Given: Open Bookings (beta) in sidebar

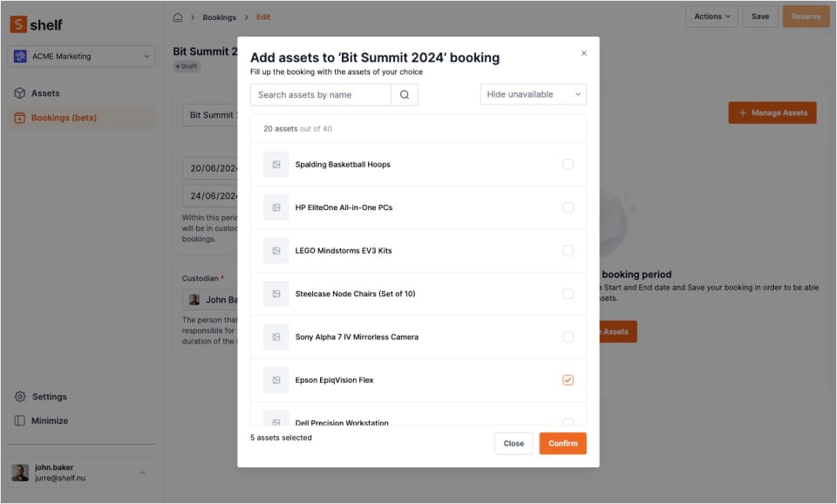Looking at the screenshot, I should click(81, 118).
